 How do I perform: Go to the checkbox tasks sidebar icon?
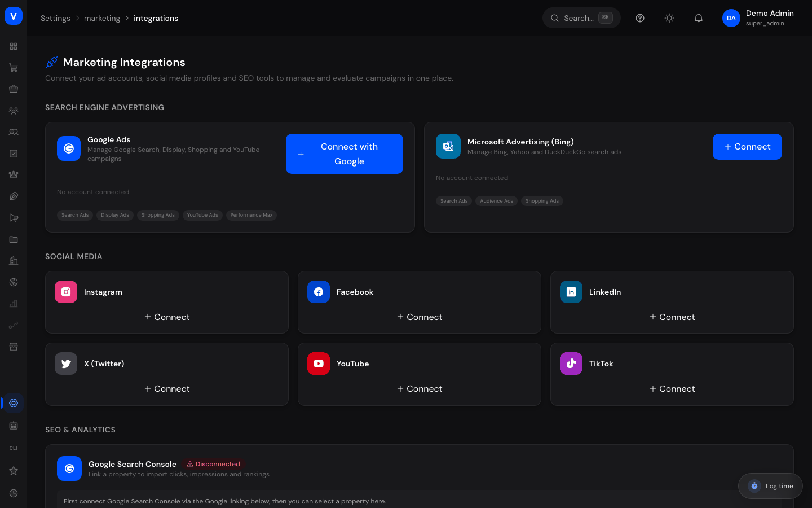point(14,154)
